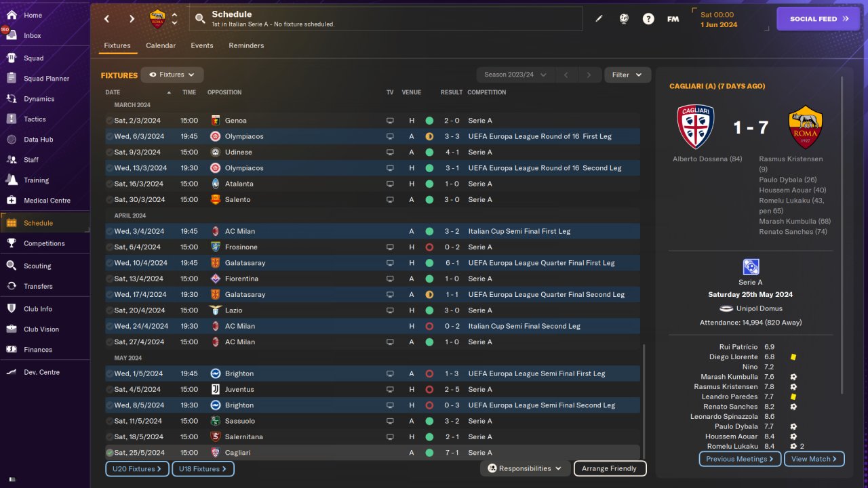
Task: Click the Arrange Friendly button
Action: [x=610, y=468]
